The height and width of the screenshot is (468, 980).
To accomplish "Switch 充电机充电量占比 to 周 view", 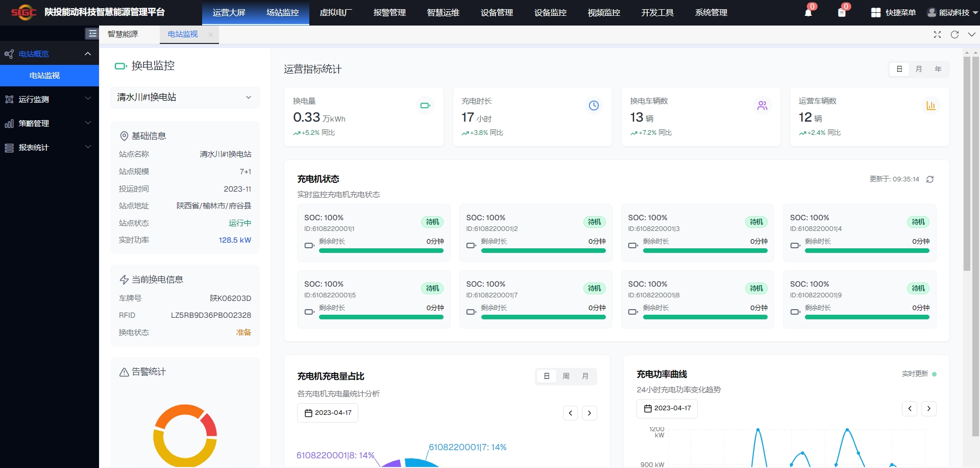I will click(566, 376).
